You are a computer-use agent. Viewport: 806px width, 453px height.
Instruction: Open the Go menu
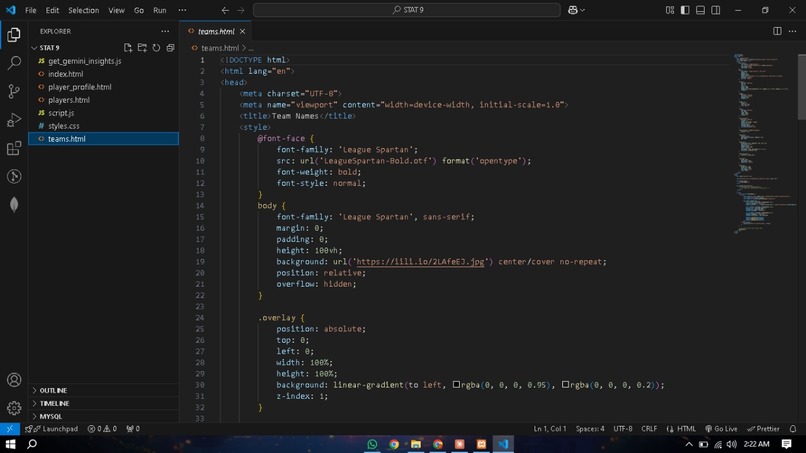coord(139,10)
